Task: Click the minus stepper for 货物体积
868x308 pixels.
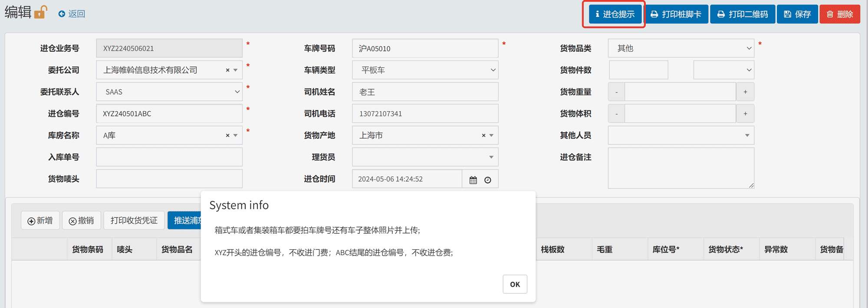Action: click(616, 114)
